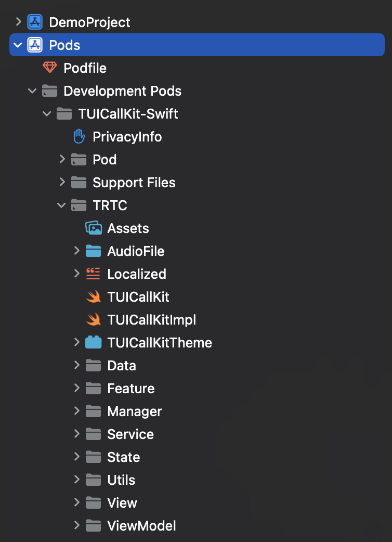
Task: Click the Pods Xcode project icon
Action: coord(35,45)
